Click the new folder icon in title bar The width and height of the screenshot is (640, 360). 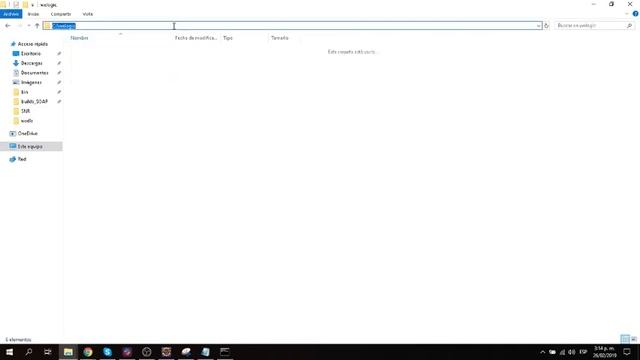(25, 4)
